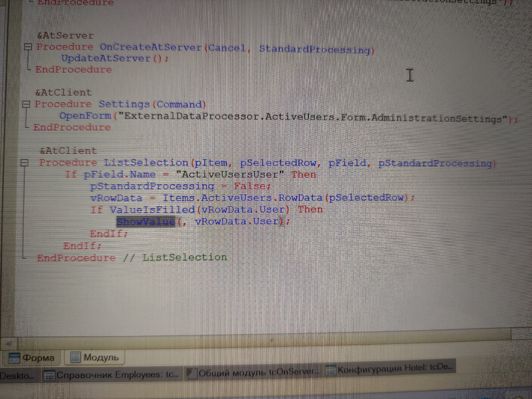Screen dimensions: 532x399
Task: Collapse the ListSelection procedure block
Action: [25, 163]
